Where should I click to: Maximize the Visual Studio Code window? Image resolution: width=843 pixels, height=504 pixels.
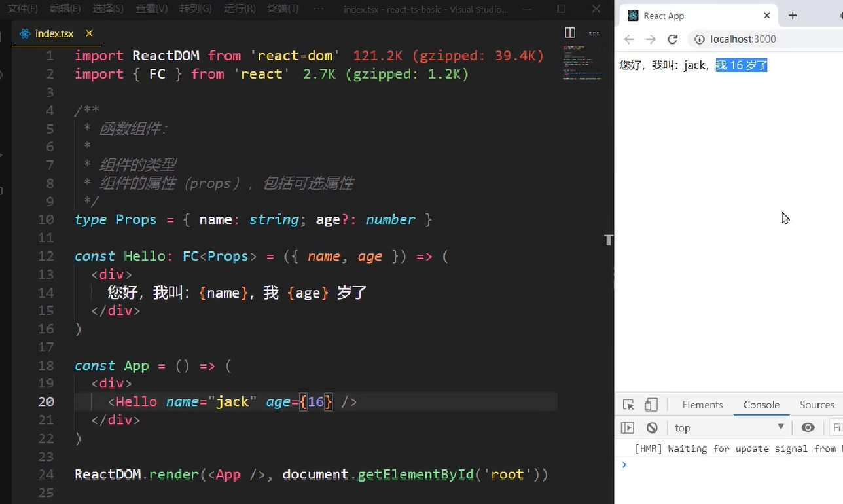[562, 9]
